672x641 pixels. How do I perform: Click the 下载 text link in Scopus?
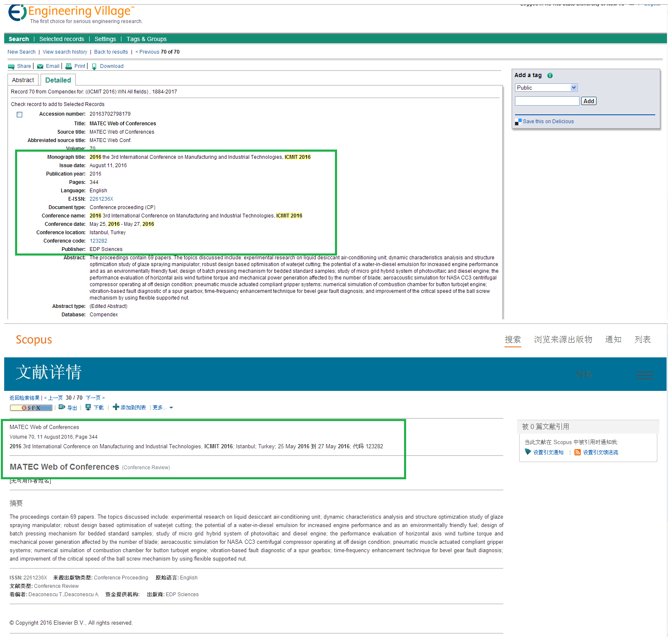98,408
